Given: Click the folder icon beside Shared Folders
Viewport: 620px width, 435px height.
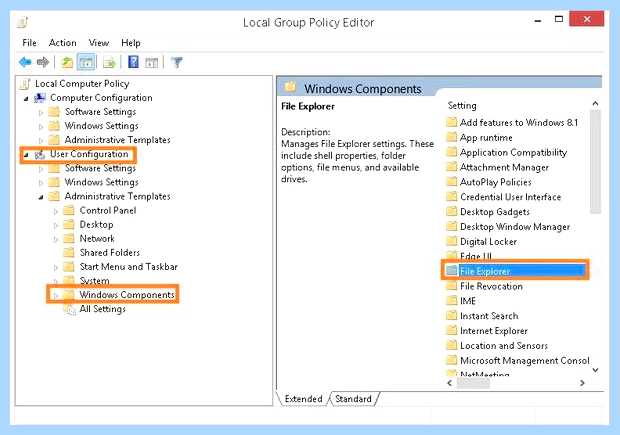Looking at the screenshot, I should 69,253.
